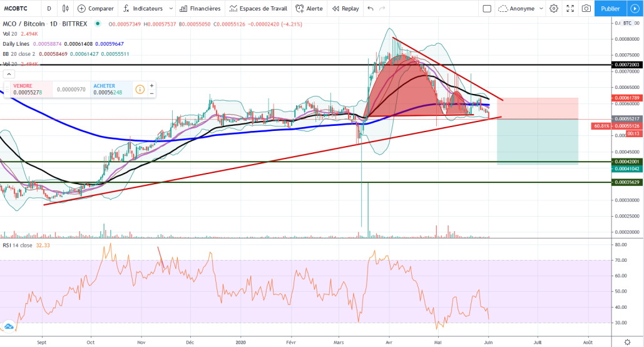The image size is (644, 347).
Task: Undo the last chart action
Action: (x=371, y=8)
